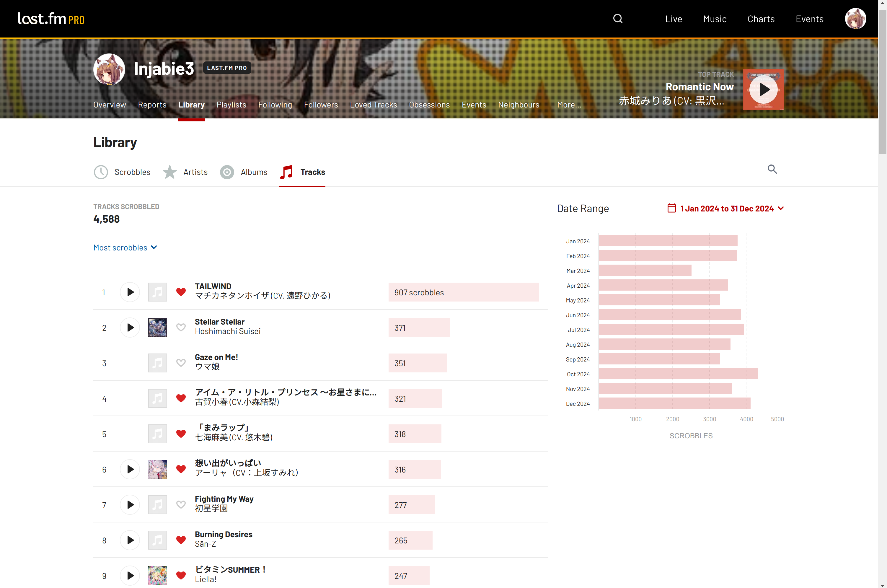Image resolution: width=887 pixels, height=588 pixels.
Task: Click the Injabie3 profile avatar picture
Action: click(x=109, y=69)
